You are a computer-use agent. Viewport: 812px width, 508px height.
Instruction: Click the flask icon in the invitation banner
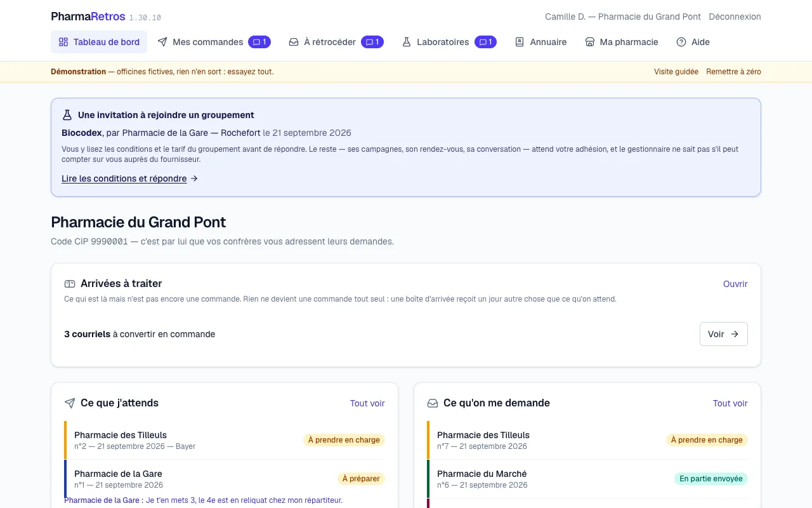pos(67,115)
